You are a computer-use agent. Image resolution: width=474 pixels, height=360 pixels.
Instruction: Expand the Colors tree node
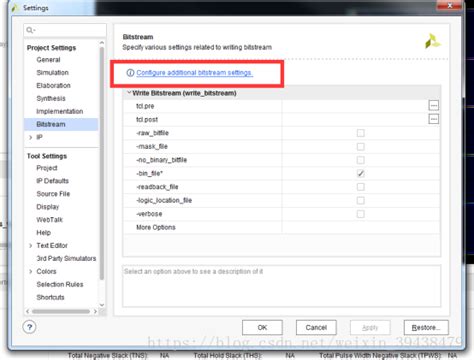31,271
